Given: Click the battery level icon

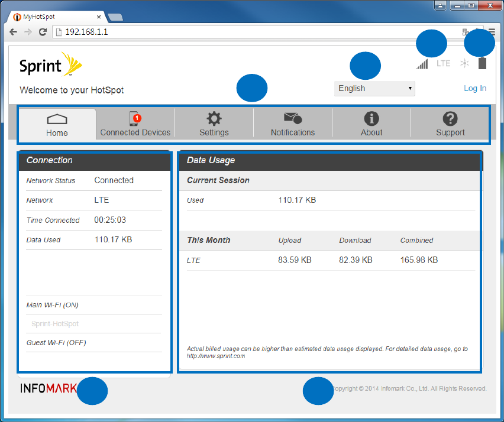Looking at the screenshot, I should click(482, 63).
